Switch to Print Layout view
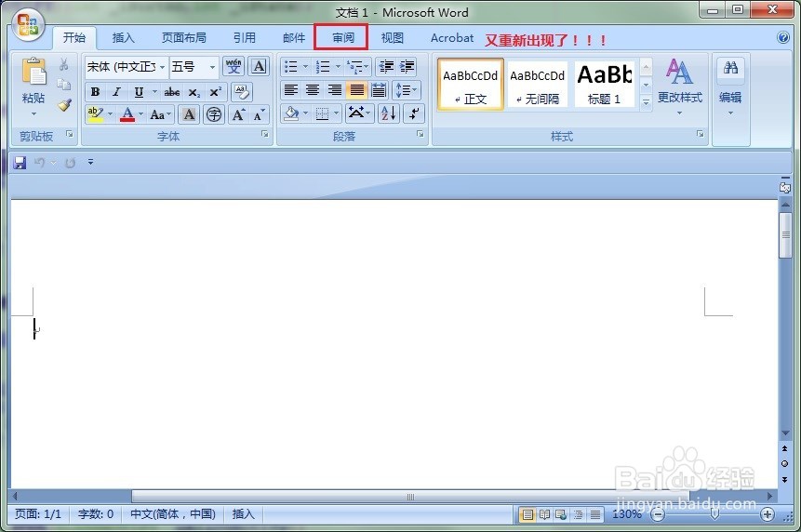Viewport: 801px width, 532px height. (527, 514)
